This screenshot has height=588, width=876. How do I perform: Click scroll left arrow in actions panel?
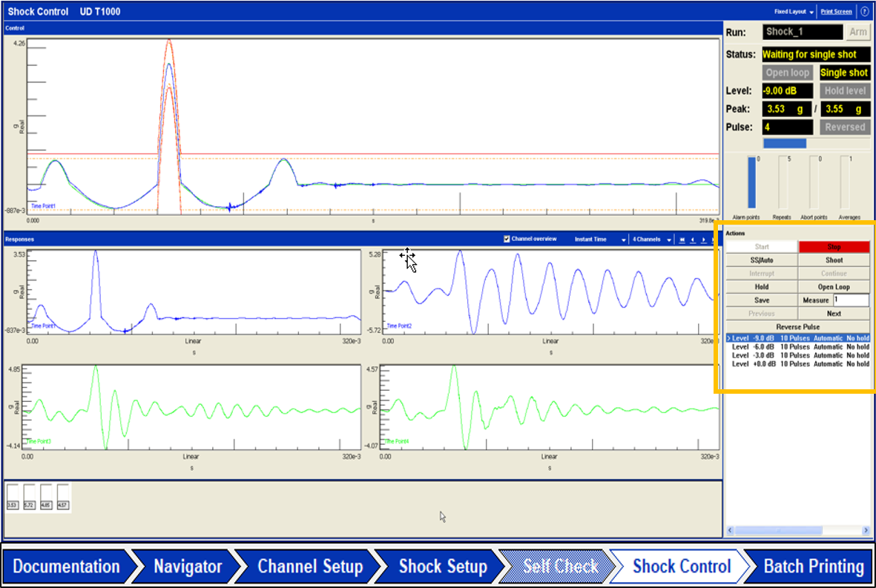point(731,531)
